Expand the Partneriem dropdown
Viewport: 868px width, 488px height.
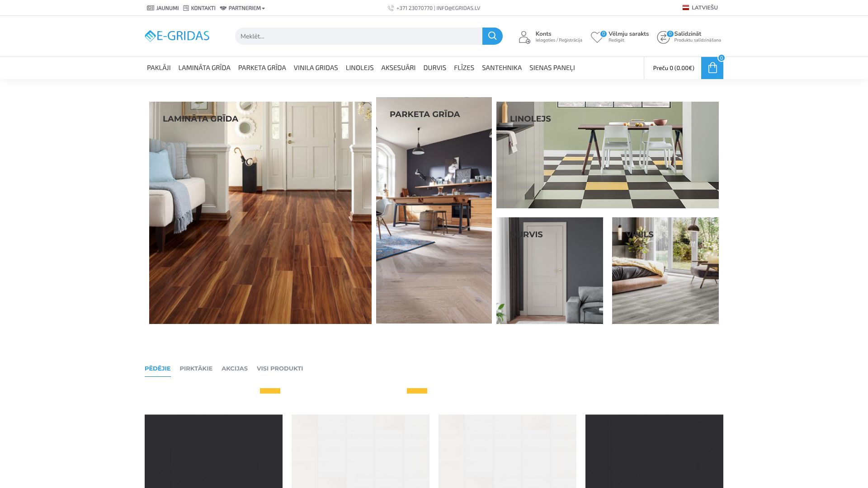tap(246, 8)
